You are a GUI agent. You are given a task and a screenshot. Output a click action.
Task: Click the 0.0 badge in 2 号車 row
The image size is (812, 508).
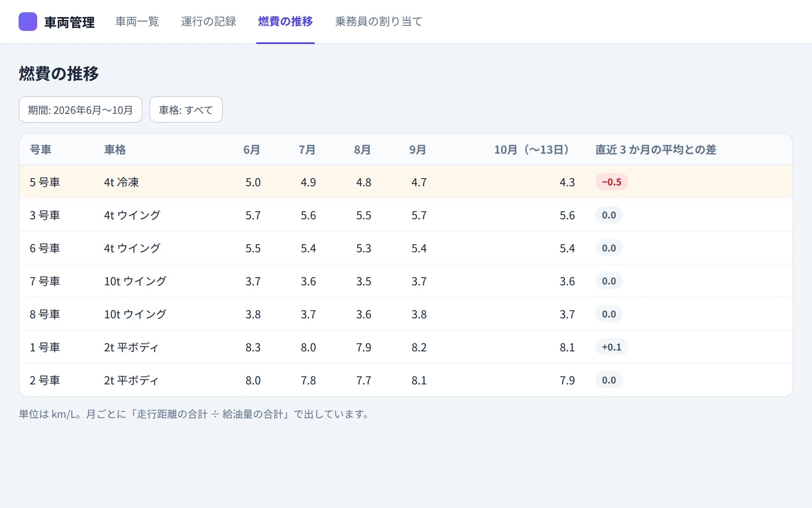click(609, 380)
